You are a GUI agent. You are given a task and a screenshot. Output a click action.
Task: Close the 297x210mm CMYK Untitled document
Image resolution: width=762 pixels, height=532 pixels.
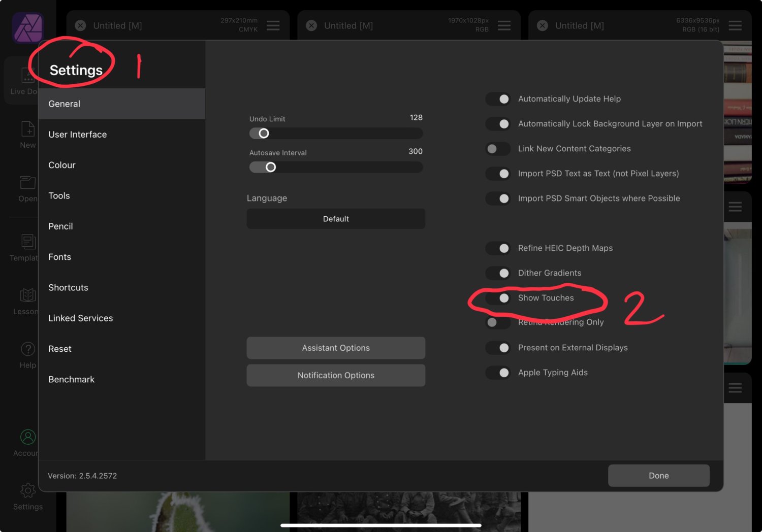[80, 25]
